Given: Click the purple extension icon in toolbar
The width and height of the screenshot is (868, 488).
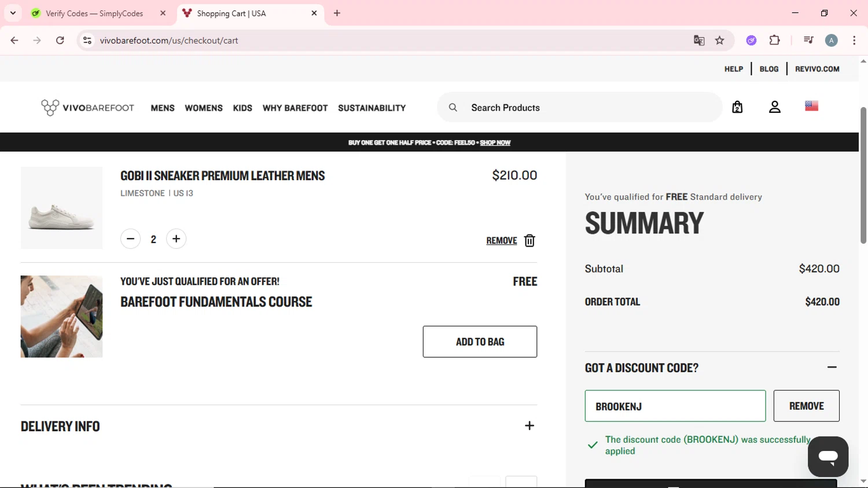Looking at the screenshot, I should 751,41.
